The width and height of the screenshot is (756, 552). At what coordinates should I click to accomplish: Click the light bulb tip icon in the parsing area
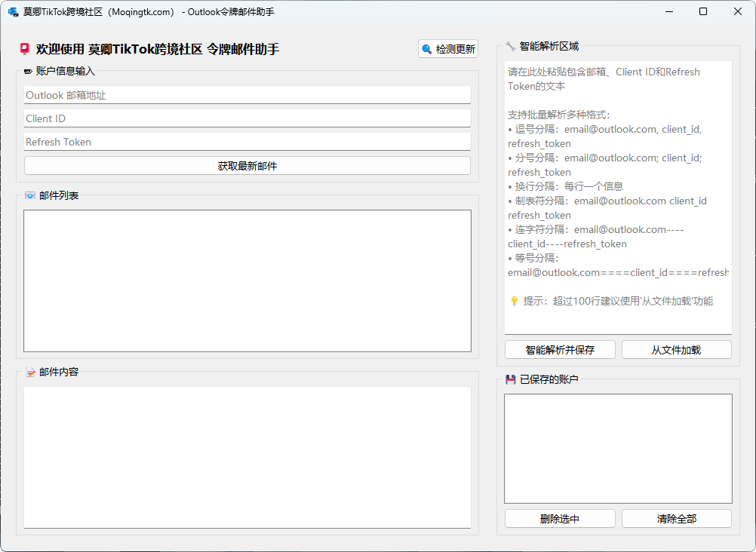click(514, 301)
